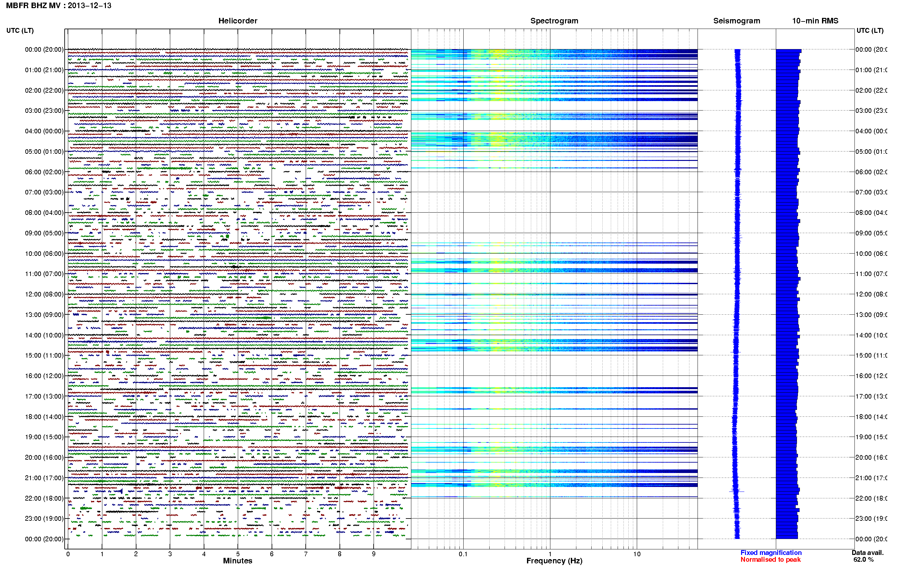
Task: Select the Minutes axis tick label 8
Action: coord(340,554)
